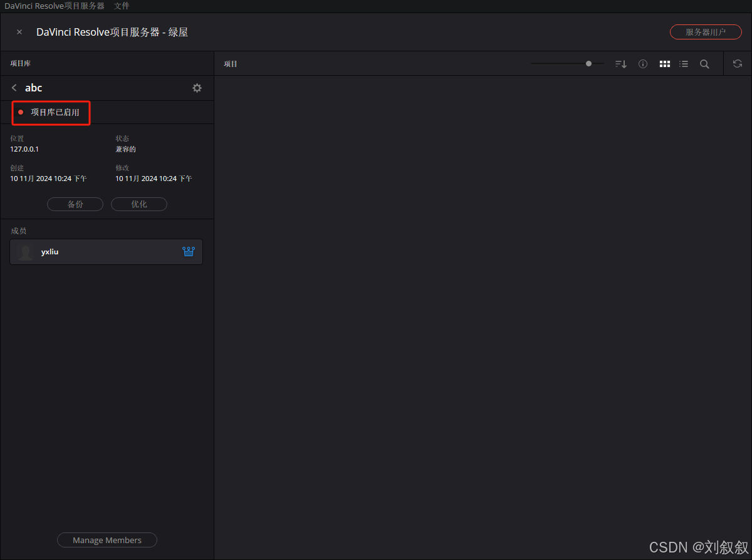Refresh the project list
This screenshot has width=752, height=560.
(x=738, y=63)
